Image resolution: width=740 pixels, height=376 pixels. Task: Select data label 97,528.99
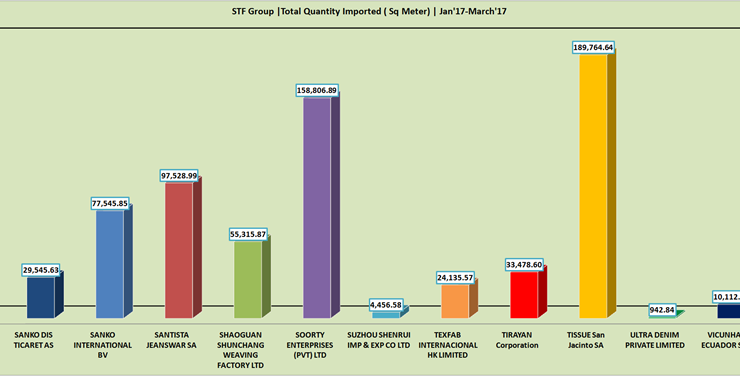point(179,175)
